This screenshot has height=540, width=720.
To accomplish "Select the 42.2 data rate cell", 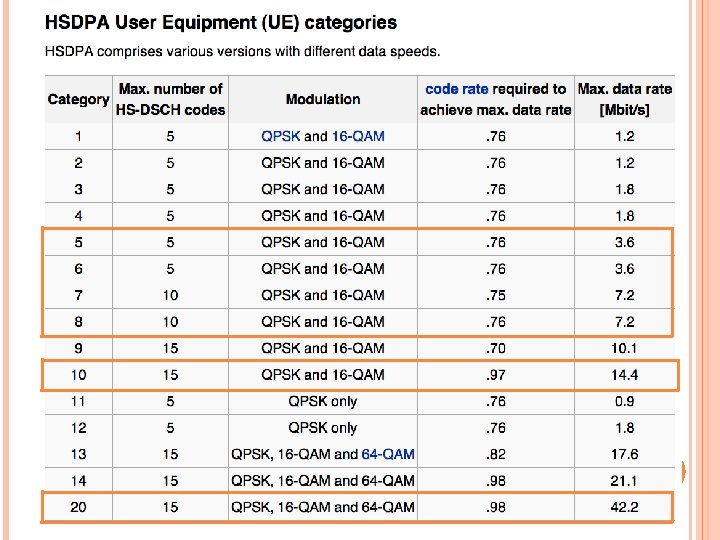I will [x=624, y=507].
